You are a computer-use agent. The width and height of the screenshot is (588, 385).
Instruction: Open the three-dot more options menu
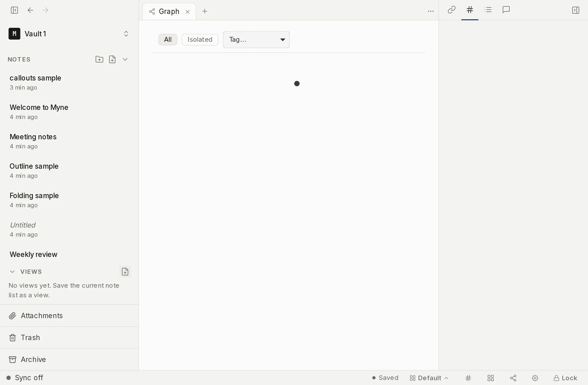click(x=431, y=11)
